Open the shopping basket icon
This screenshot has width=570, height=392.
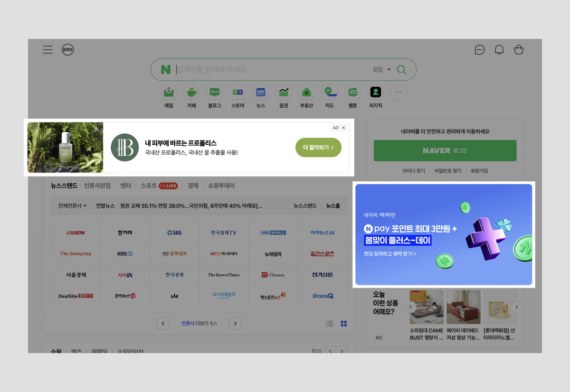(x=519, y=49)
